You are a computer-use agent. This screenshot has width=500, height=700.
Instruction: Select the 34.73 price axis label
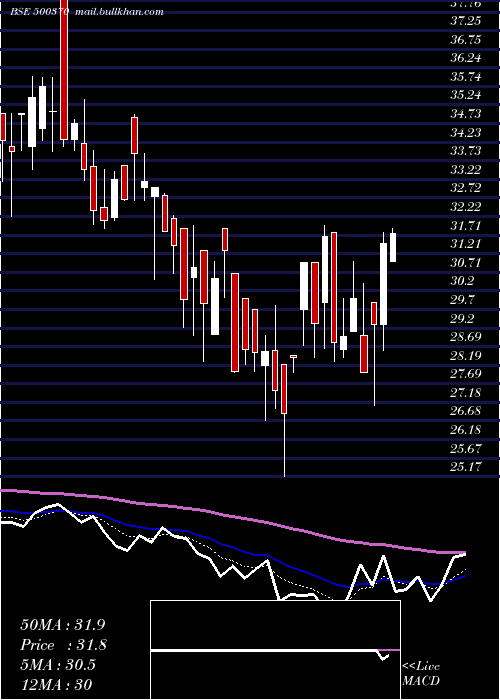(x=466, y=114)
